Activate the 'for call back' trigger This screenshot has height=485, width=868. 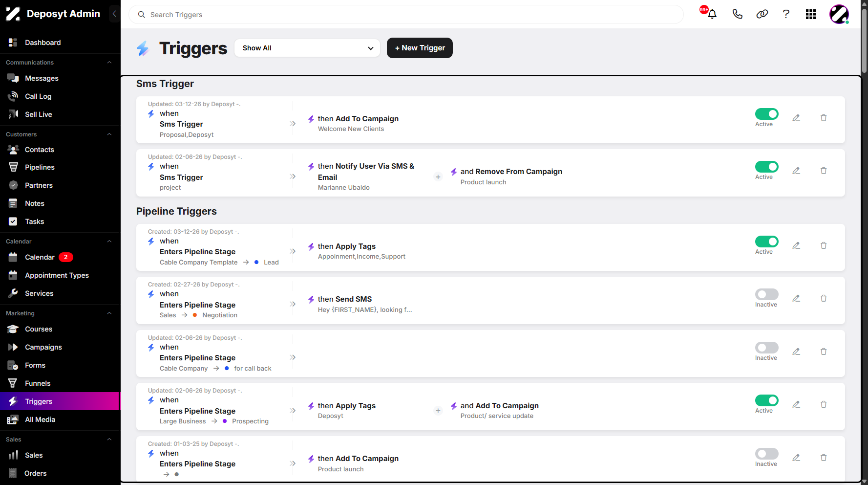coord(767,348)
